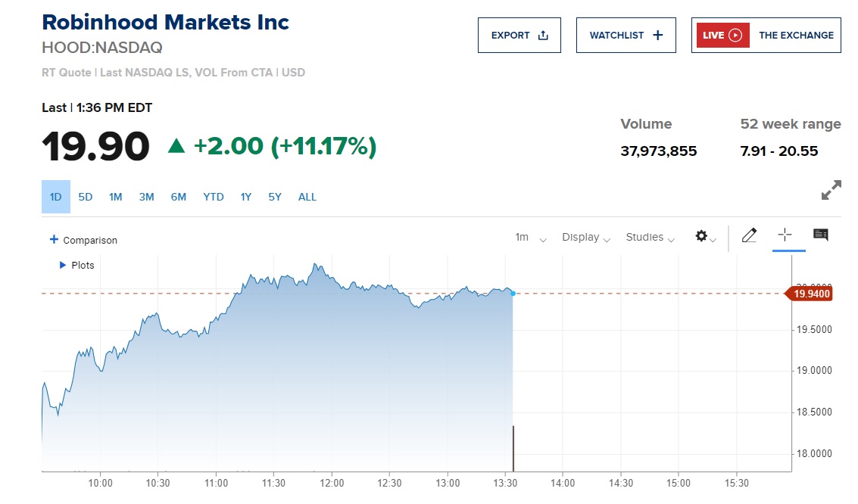Image resolution: width=858 pixels, height=504 pixels.
Task: Switch to the YTD time range
Action: (214, 197)
